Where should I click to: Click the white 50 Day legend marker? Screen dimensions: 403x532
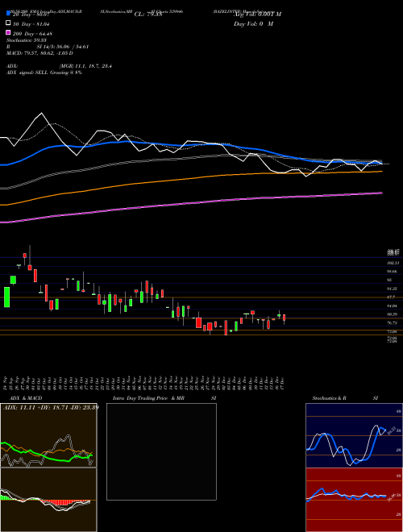[8, 23]
